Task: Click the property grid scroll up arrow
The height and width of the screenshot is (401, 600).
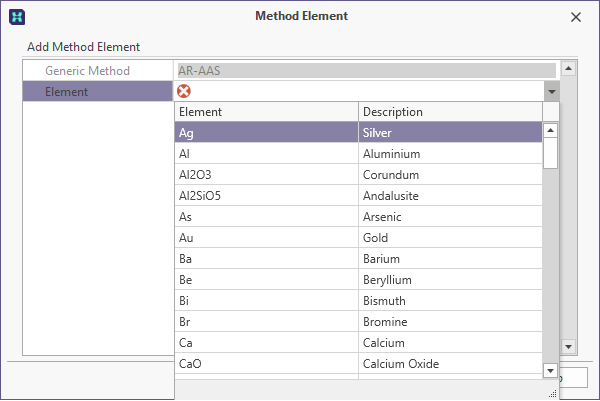Action: pos(568,68)
